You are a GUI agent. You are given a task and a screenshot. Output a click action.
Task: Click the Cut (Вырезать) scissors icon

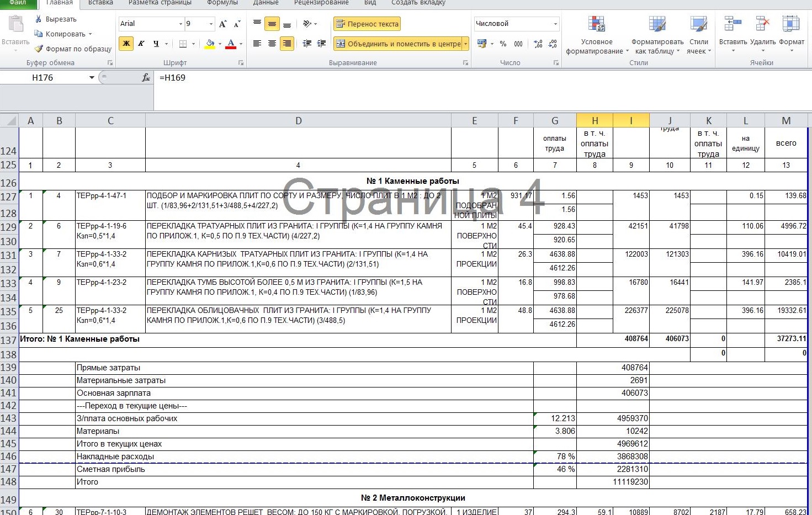tap(39, 19)
